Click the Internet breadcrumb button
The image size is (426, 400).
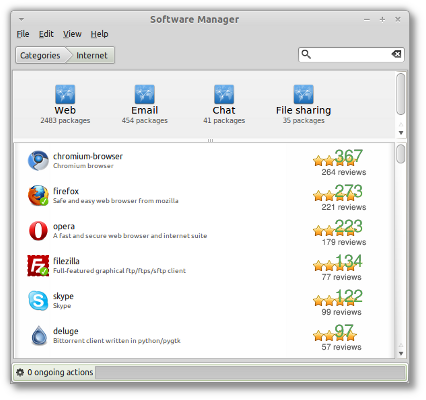tap(92, 55)
